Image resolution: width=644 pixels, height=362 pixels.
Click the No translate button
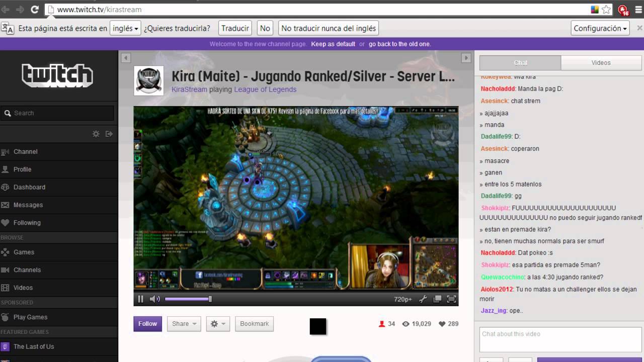coord(265,28)
